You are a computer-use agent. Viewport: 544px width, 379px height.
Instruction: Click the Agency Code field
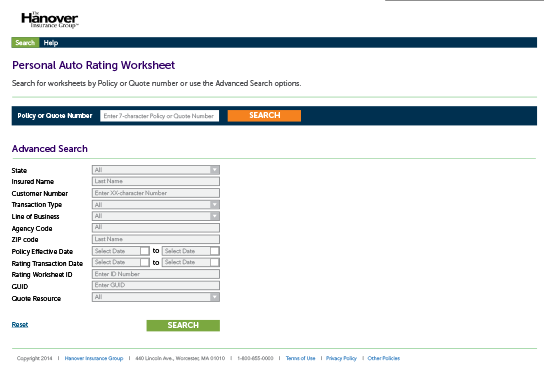pyautogui.click(x=156, y=227)
